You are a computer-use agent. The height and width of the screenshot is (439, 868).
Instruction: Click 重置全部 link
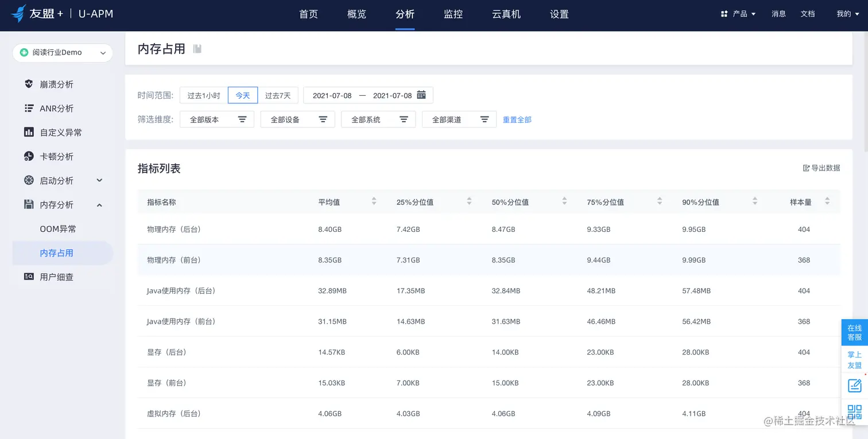[x=517, y=120]
